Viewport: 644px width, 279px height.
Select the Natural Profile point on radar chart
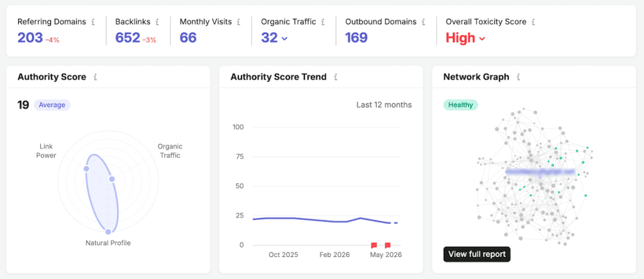coord(108,232)
